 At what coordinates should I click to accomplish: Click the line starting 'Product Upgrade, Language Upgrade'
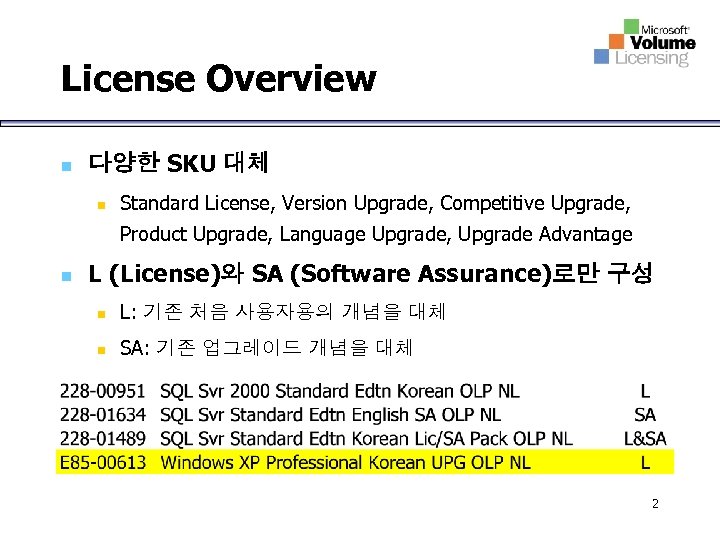click(x=376, y=234)
